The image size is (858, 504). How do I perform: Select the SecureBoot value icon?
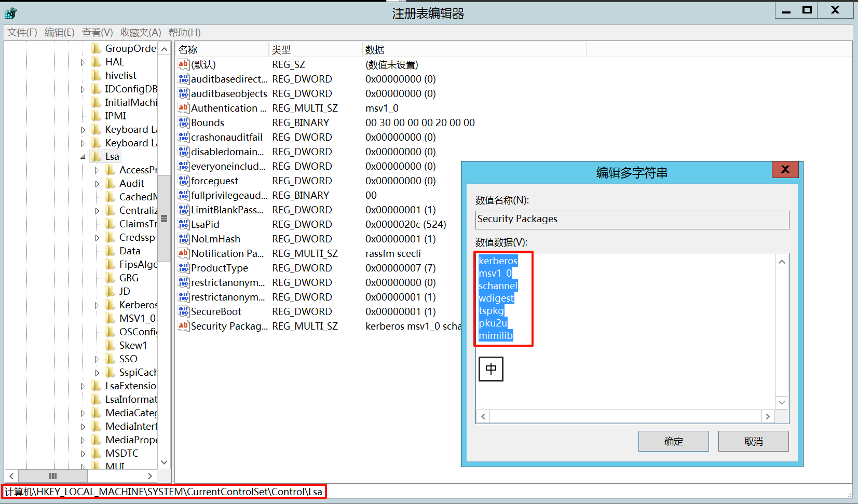tap(183, 311)
